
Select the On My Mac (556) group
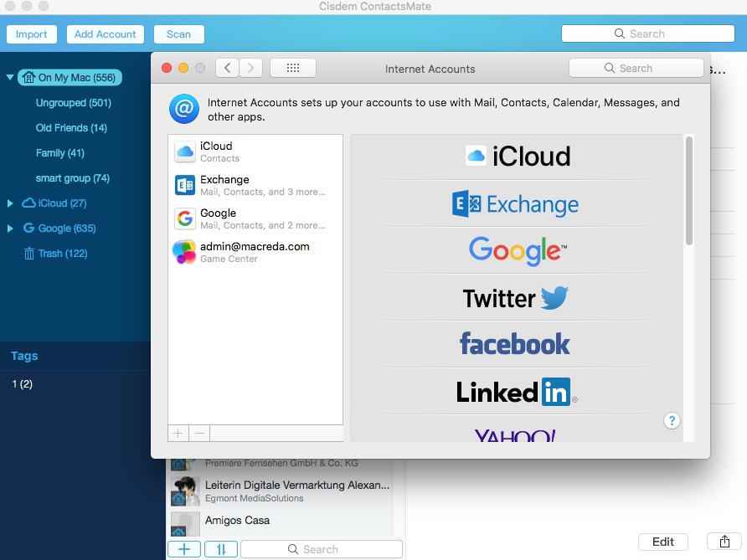(70, 78)
